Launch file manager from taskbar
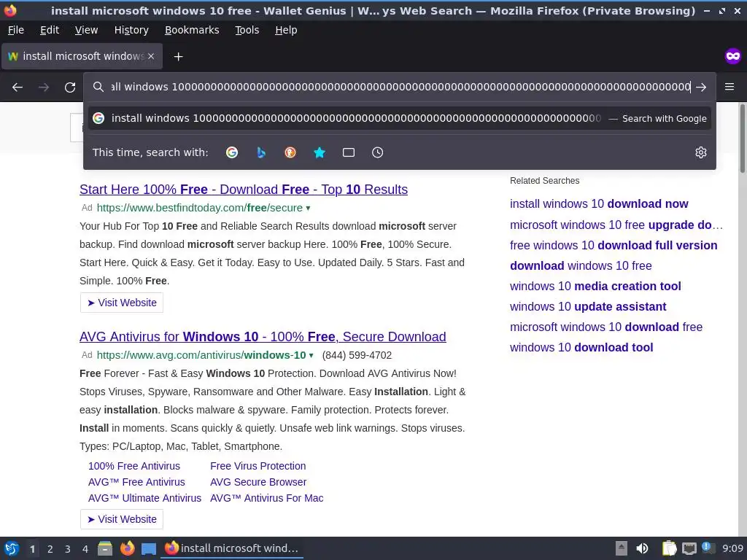 tap(105, 548)
